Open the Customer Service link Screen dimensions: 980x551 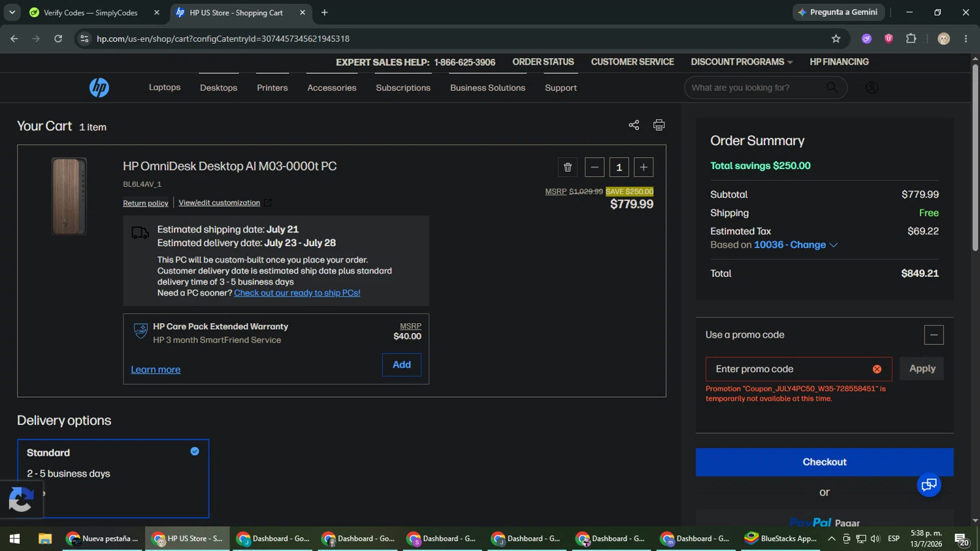pyautogui.click(x=632, y=62)
